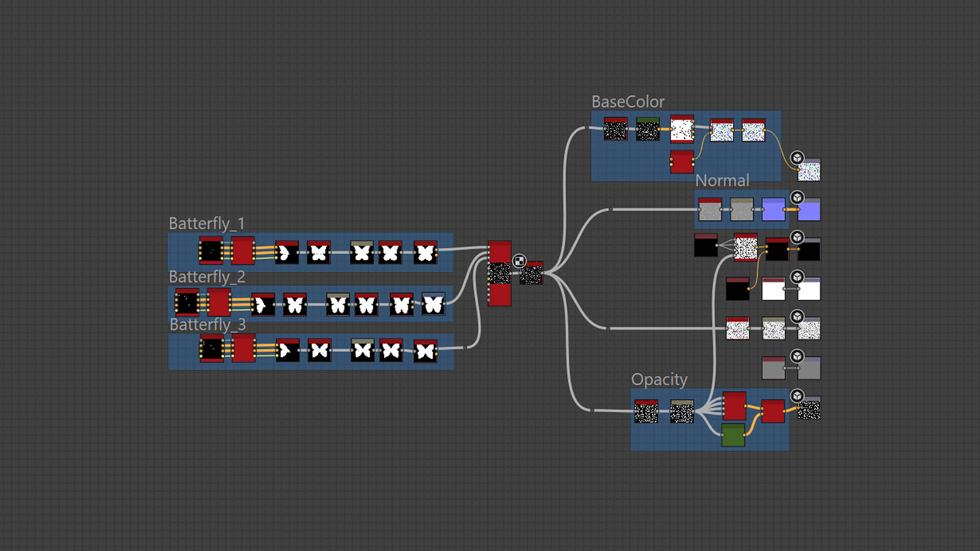
Task: Select the blue-purple node inside the Normal frame
Action: point(774,209)
